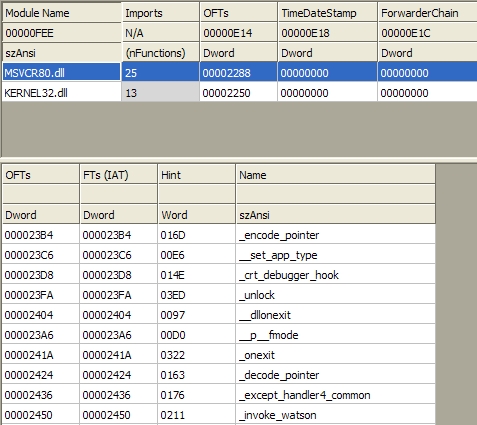477x425 pixels.
Task: Select the __dllonexit import entry
Action: [219, 315]
